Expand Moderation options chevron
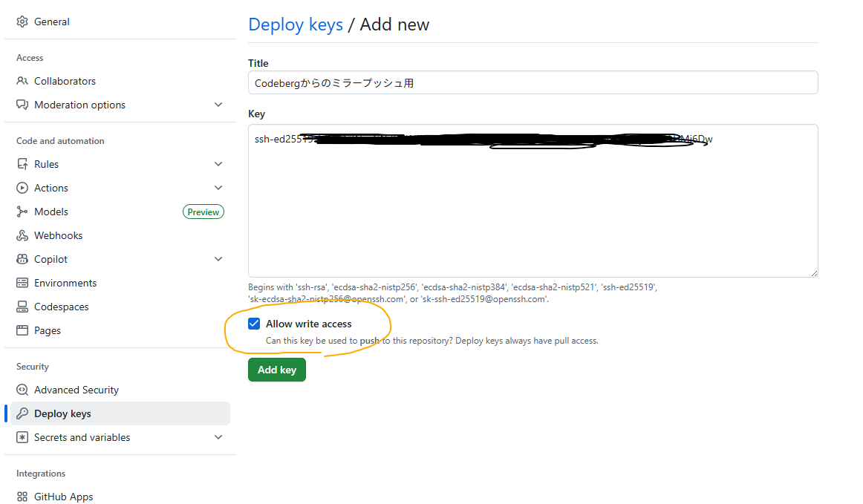This screenshot has height=504, width=863. tap(218, 105)
